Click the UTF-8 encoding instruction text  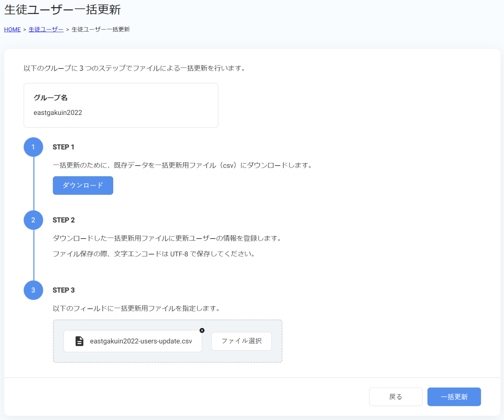point(155,254)
